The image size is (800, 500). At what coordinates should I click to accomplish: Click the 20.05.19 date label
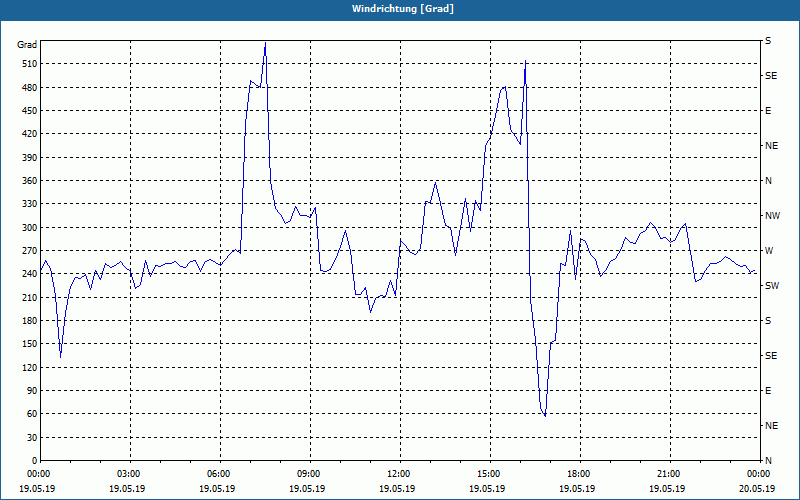[757, 488]
